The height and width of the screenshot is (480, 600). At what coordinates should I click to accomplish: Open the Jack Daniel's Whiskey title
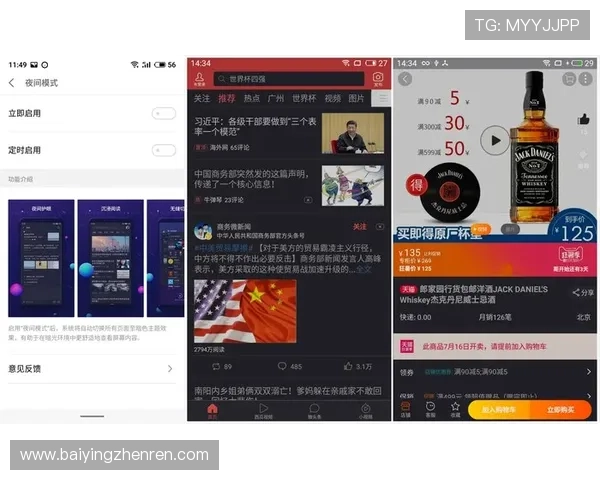474,294
